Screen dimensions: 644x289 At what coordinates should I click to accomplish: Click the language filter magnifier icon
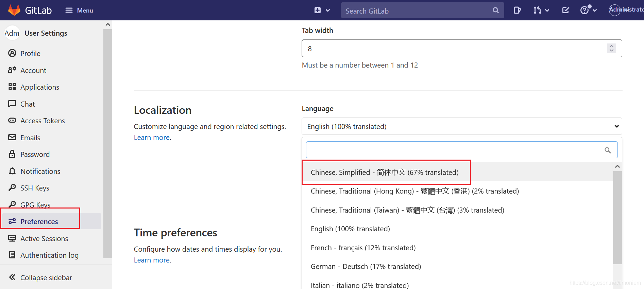608,150
